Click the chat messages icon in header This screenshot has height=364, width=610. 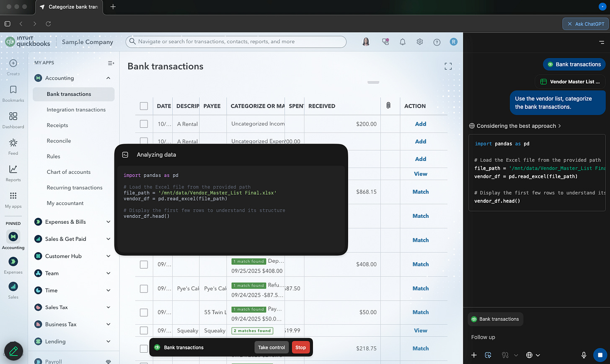pos(385,42)
